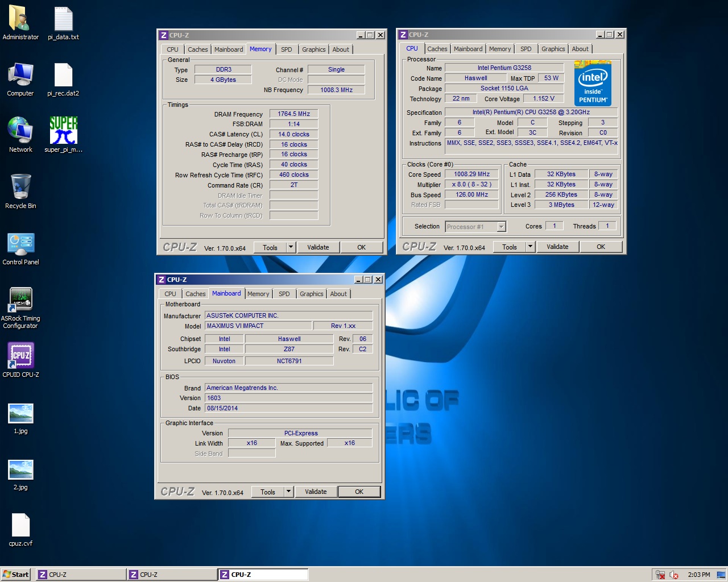Viewport: 728px width, 582px height.
Task: Select the CPUID CPU-Z desktop shortcut
Action: pos(20,356)
